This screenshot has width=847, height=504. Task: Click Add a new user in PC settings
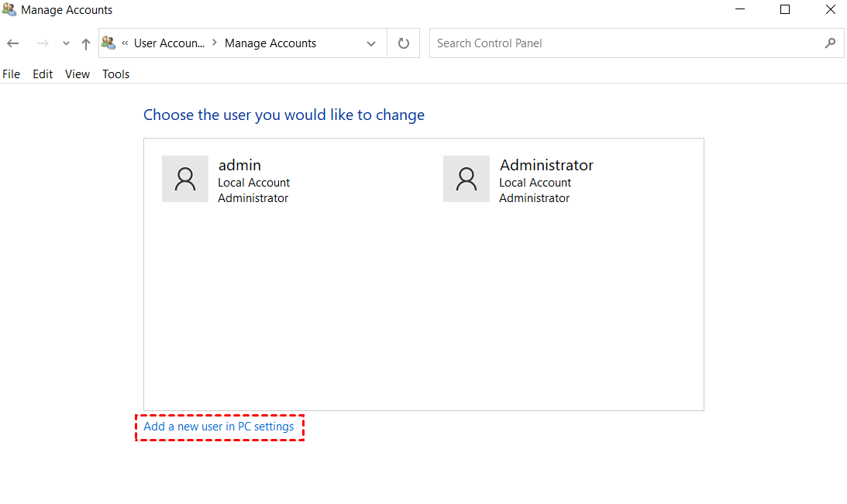[219, 427]
